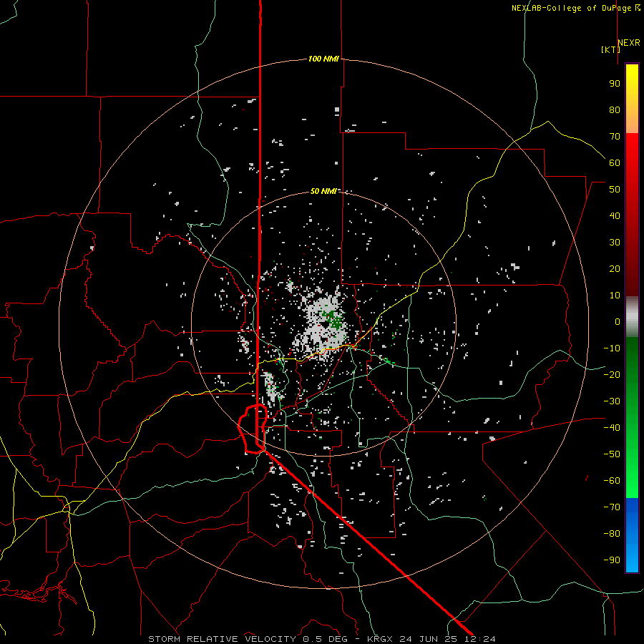Click the 12:24 time in caption
Screen dimensions: 644x644
coord(479,639)
